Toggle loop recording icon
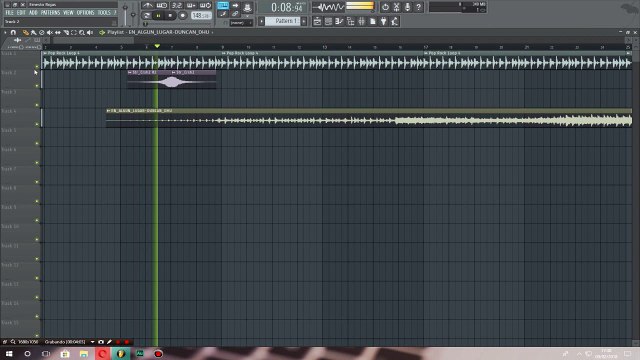The image size is (640, 360). (x=205, y=5)
